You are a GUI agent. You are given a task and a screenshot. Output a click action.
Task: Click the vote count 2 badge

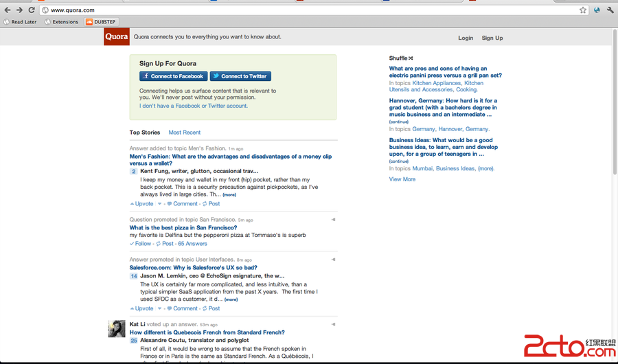pos(134,172)
